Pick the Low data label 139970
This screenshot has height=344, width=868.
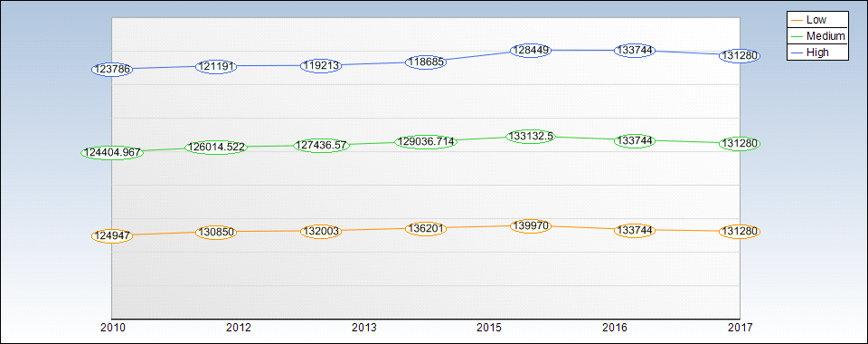[x=531, y=226]
